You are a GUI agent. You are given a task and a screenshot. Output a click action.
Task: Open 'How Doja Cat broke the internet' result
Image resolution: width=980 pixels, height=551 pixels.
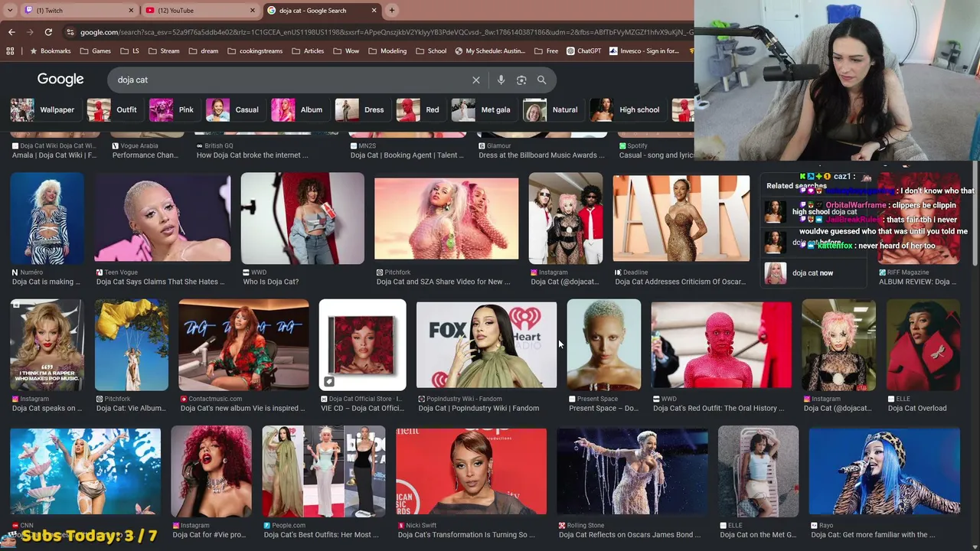pyautogui.click(x=252, y=155)
